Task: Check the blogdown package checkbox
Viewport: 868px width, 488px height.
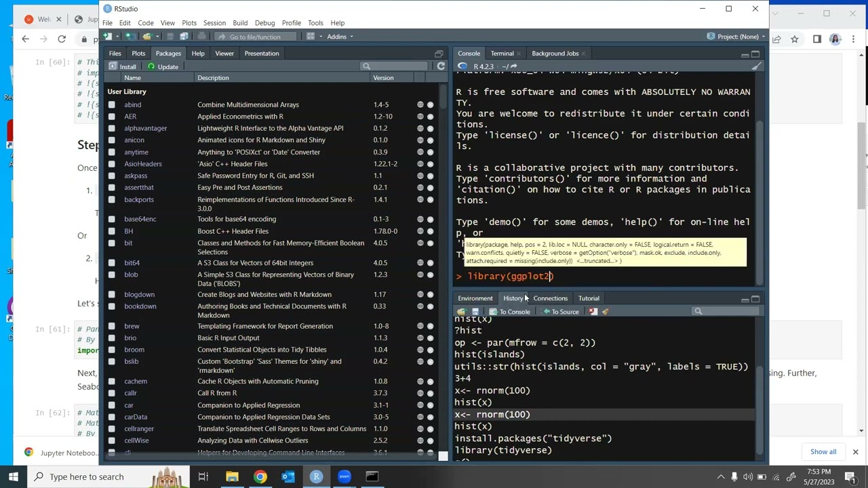Action: pyautogui.click(x=111, y=295)
